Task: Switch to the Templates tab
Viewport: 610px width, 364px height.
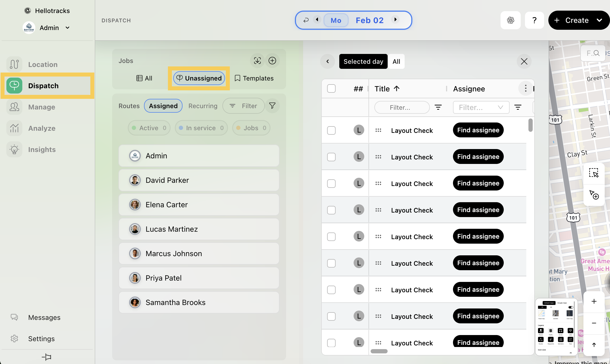Action: [x=254, y=78]
